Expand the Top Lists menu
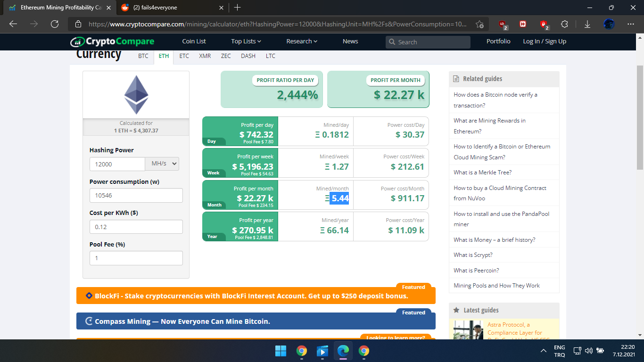 (246, 41)
